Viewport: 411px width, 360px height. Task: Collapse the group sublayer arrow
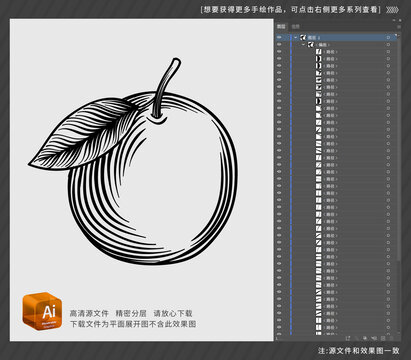(303, 44)
